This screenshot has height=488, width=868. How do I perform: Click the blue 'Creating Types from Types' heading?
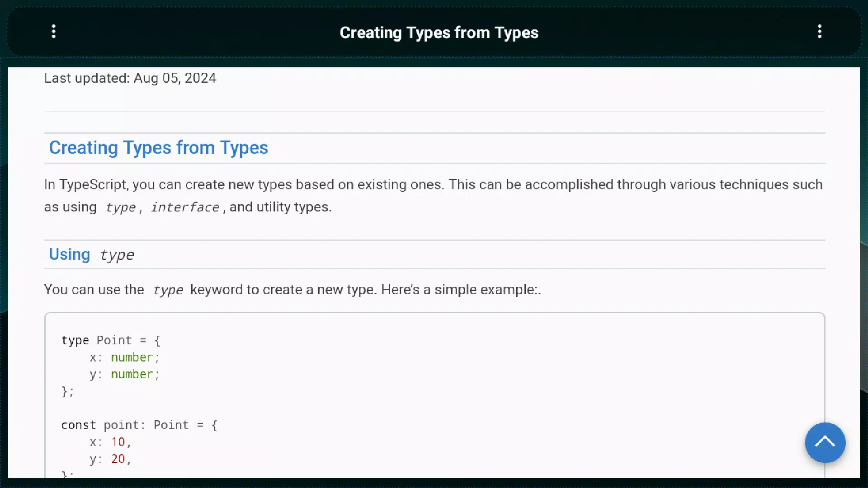pyautogui.click(x=159, y=148)
